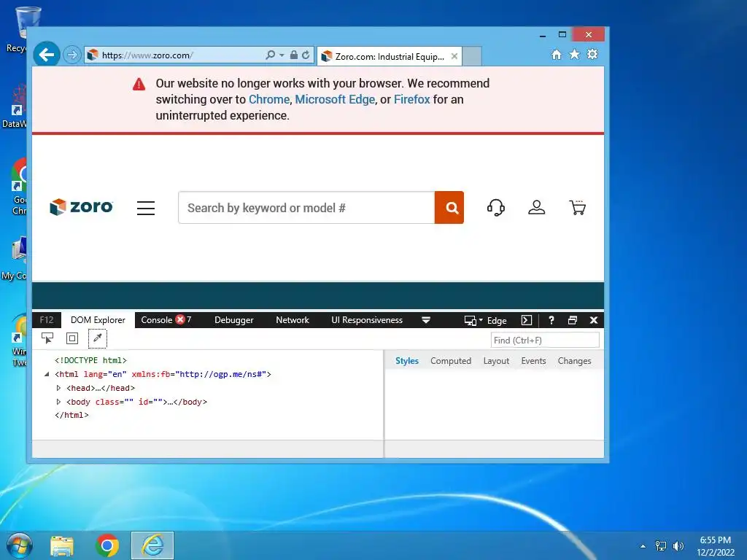Viewport: 747px width, 560px height.
Task: Click the IE forward arrow button
Action: pos(72,55)
